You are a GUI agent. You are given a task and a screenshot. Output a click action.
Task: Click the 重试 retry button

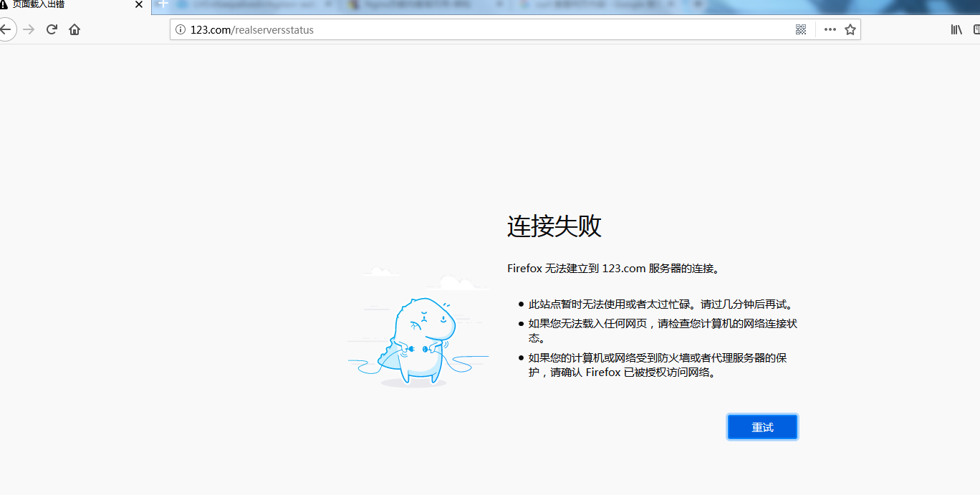pos(762,427)
